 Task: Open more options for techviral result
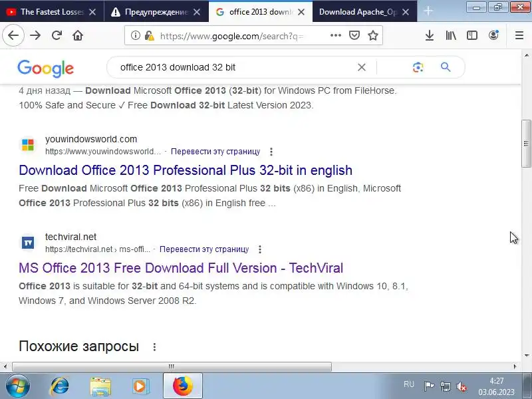[260, 249]
